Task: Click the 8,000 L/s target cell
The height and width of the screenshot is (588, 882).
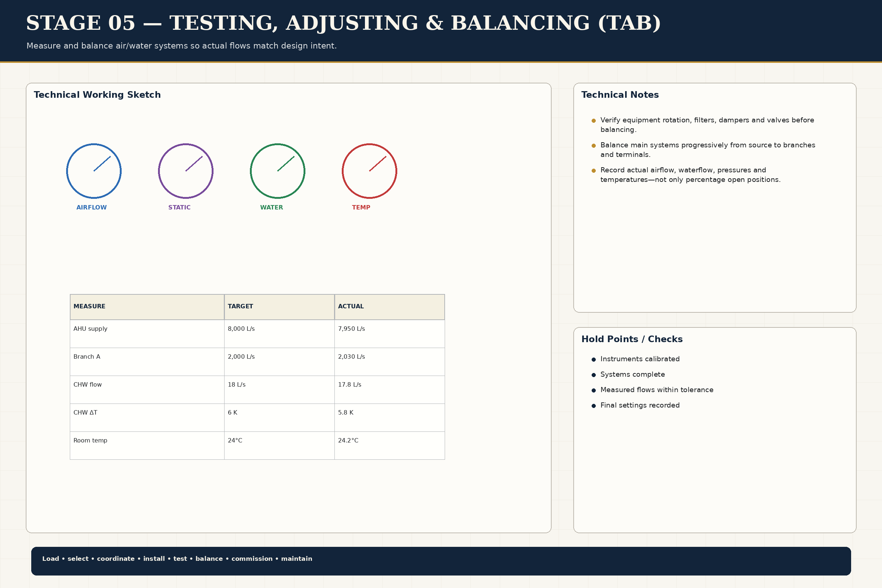Action: [x=279, y=334]
